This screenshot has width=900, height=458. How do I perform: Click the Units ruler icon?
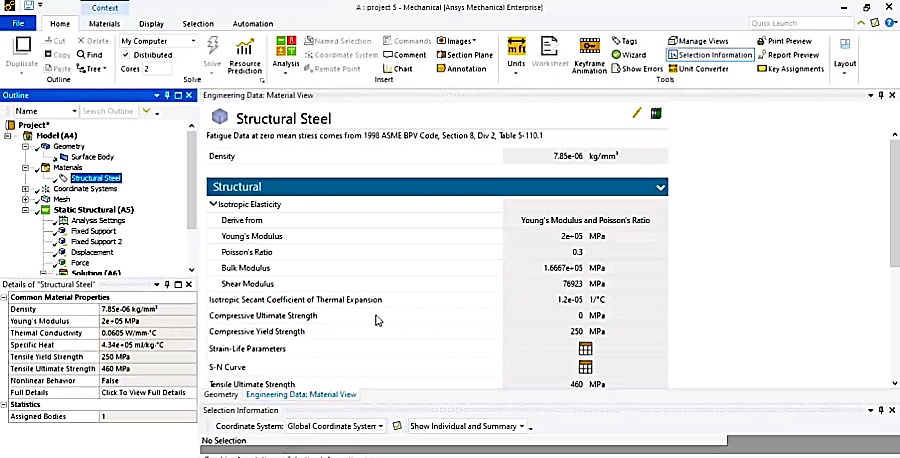coord(516,46)
